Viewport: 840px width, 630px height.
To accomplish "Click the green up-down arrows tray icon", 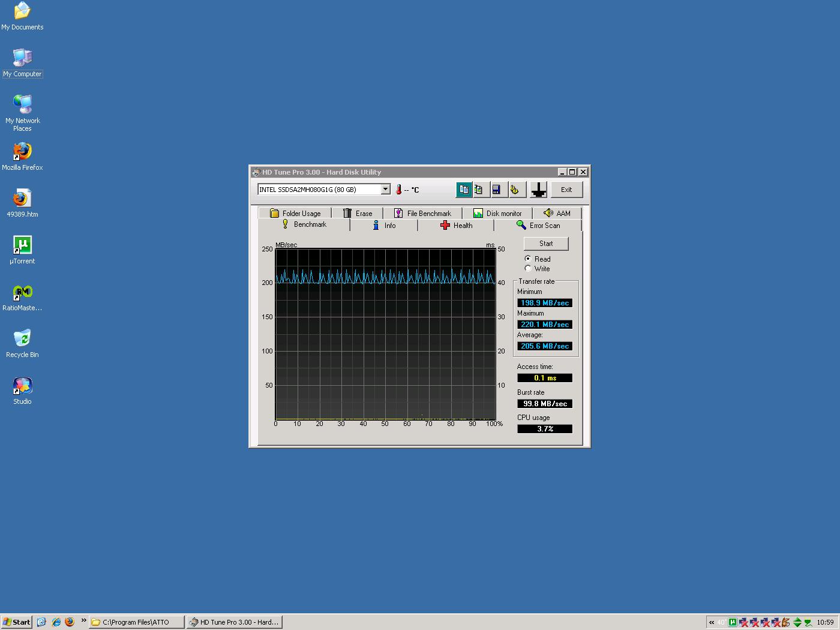I will pos(797,622).
